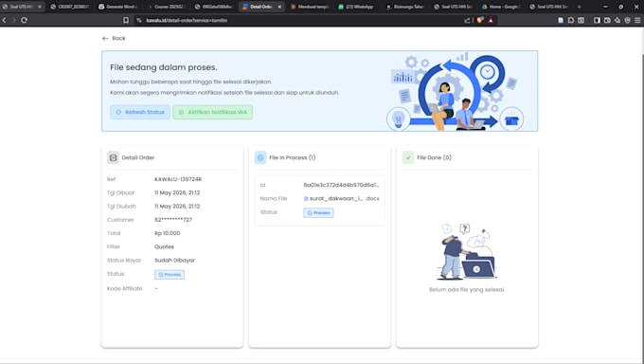The width and height of the screenshot is (644, 364).
Task: Click the docx file icon beside the file name
Action: click(306, 199)
